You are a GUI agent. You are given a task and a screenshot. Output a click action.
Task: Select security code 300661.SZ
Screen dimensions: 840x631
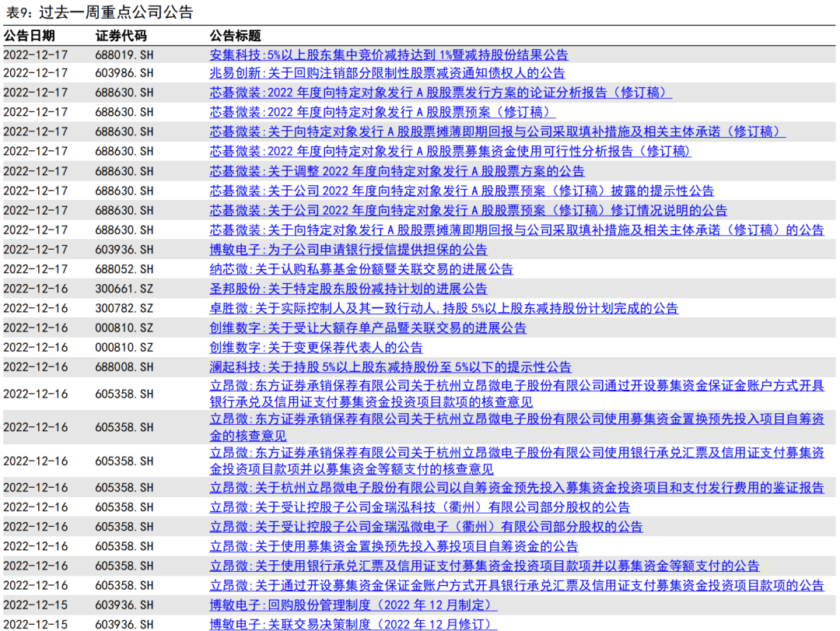point(124,289)
